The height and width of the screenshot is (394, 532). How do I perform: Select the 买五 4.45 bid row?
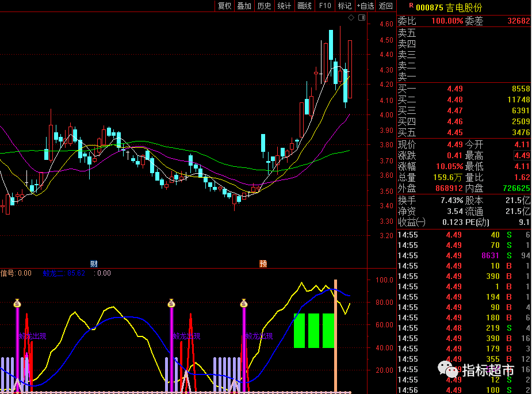pos(464,132)
